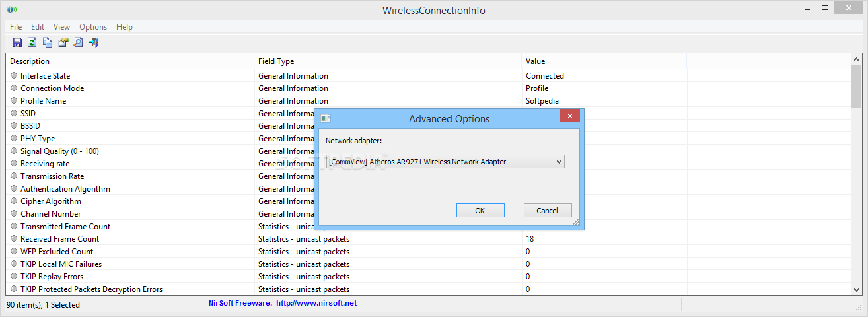Open the View menu

[61, 27]
